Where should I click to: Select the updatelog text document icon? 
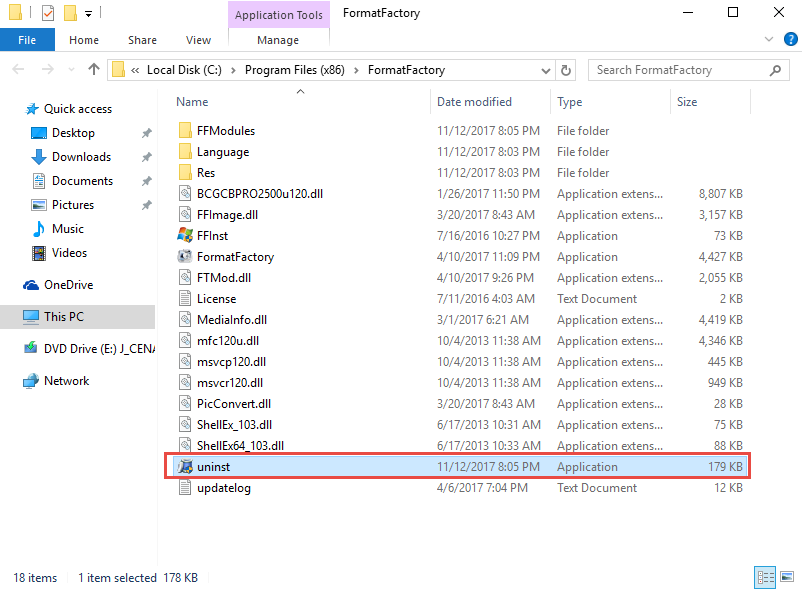tap(185, 487)
